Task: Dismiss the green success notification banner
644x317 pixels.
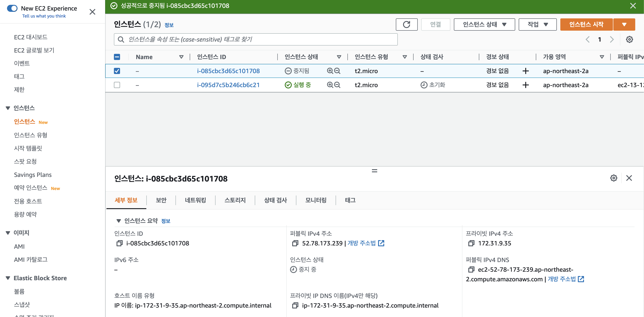Action: (633, 6)
